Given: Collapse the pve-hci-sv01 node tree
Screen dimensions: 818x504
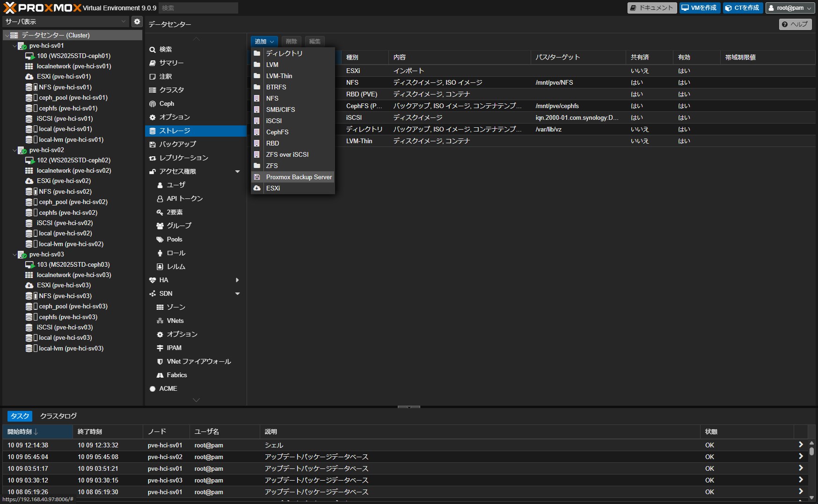Looking at the screenshot, I should (x=15, y=46).
